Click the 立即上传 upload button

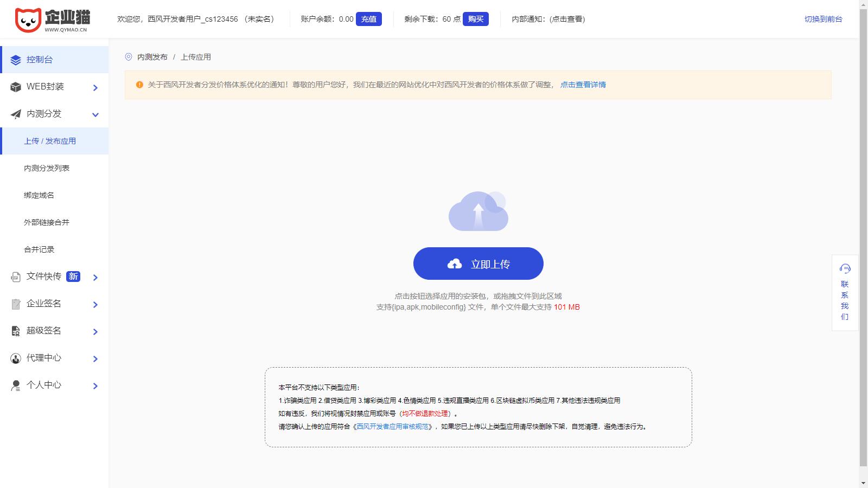click(x=478, y=264)
